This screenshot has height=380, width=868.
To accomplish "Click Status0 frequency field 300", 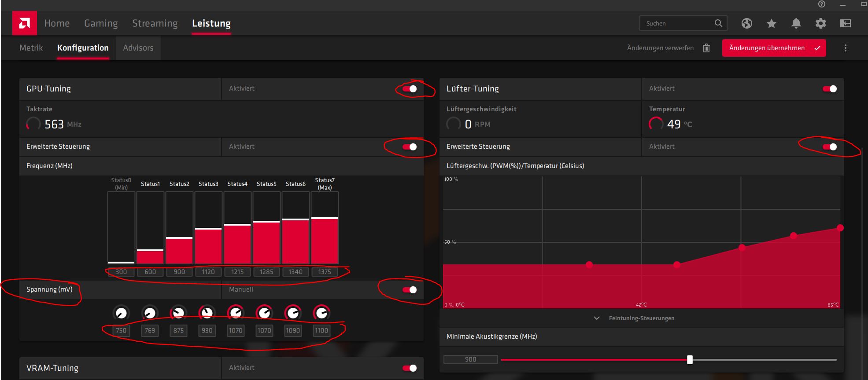I will point(121,272).
